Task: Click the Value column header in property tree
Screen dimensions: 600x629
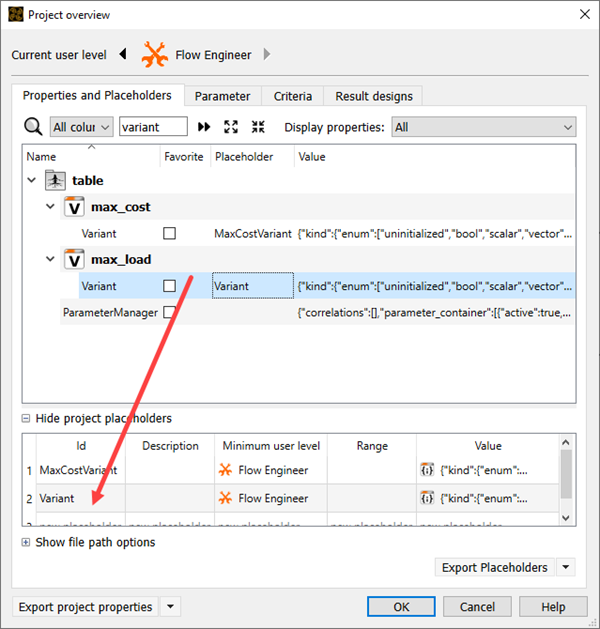Action: (435, 156)
